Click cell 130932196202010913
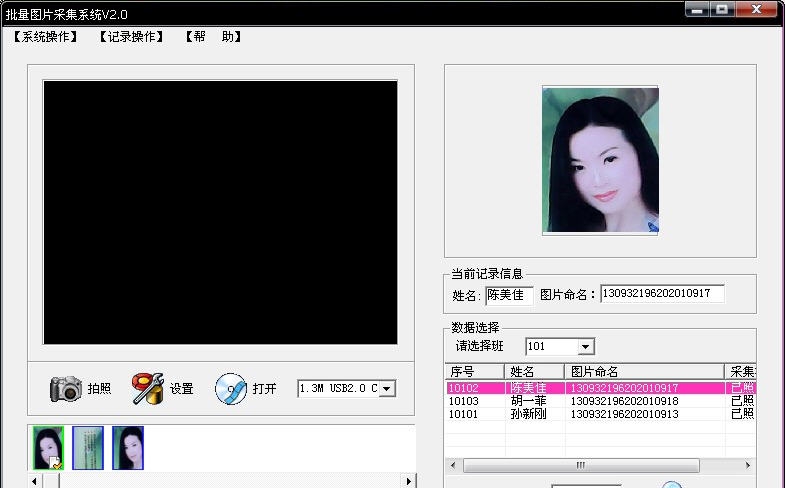785x488 pixels. (x=624, y=414)
